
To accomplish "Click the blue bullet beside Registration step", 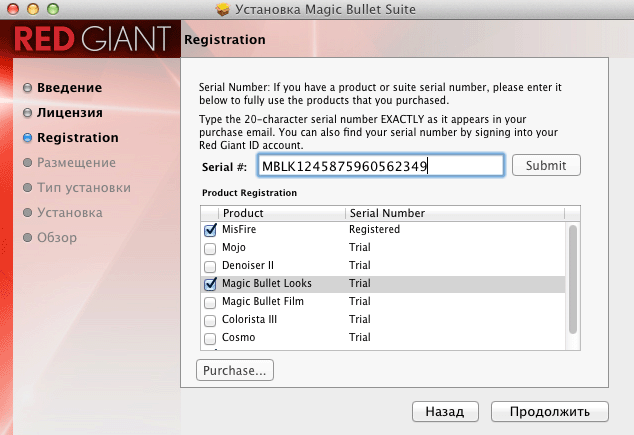I will 27,138.
